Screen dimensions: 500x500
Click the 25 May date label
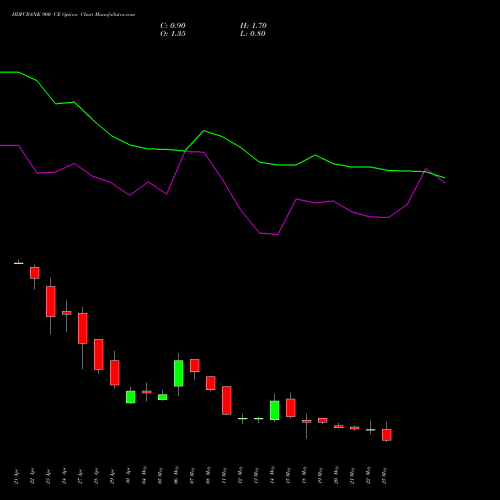point(384,475)
